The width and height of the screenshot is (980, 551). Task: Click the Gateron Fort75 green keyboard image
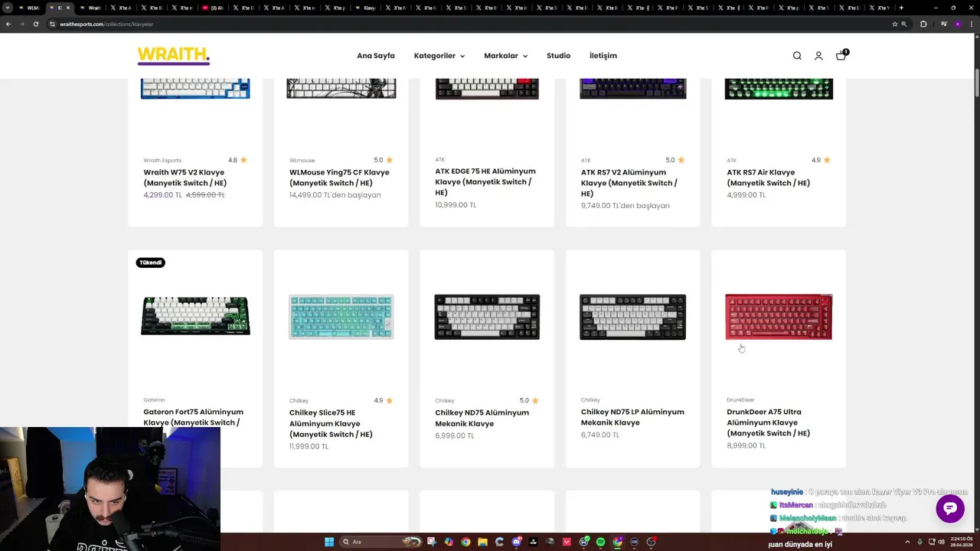[195, 317]
